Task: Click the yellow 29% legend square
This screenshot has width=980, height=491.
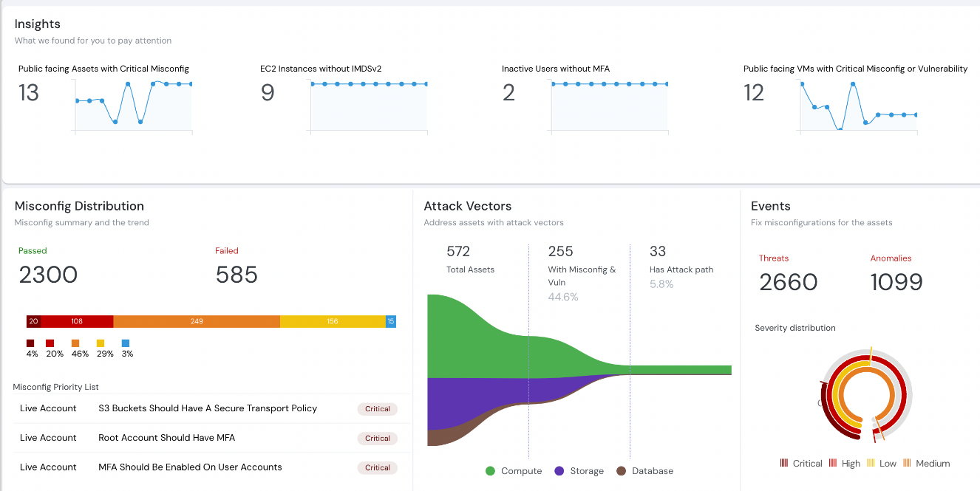Action: (101, 343)
